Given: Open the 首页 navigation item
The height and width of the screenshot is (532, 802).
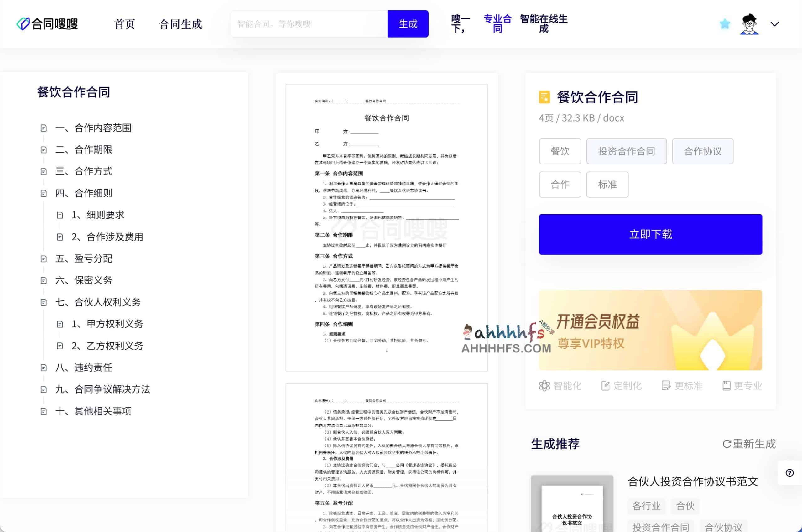Looking at the screenshot, I should (x=124, y=24).
